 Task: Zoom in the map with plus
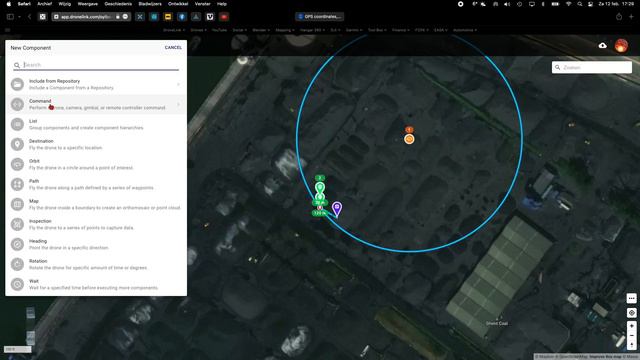point(631,326)
